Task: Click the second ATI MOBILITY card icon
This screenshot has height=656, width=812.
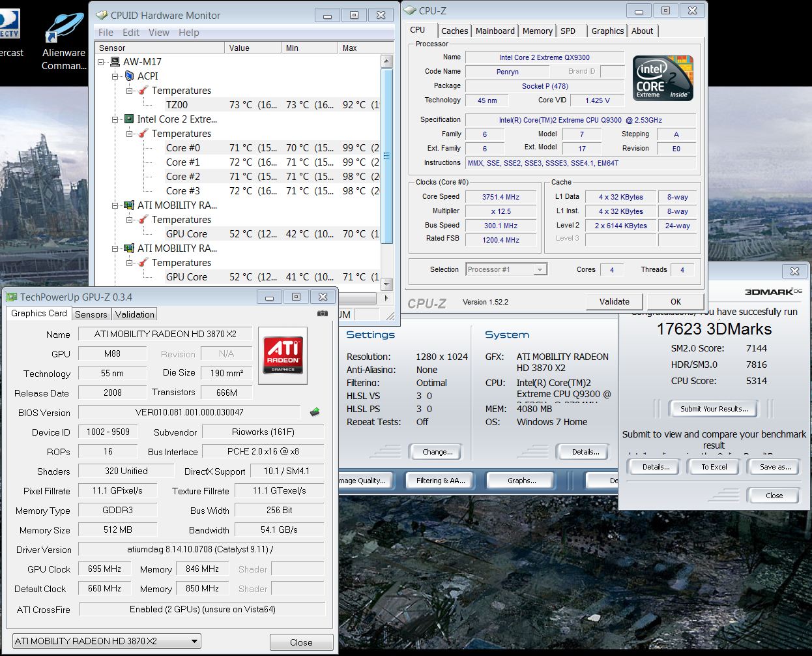Action: pyautogui.click(x=129, y=248)
